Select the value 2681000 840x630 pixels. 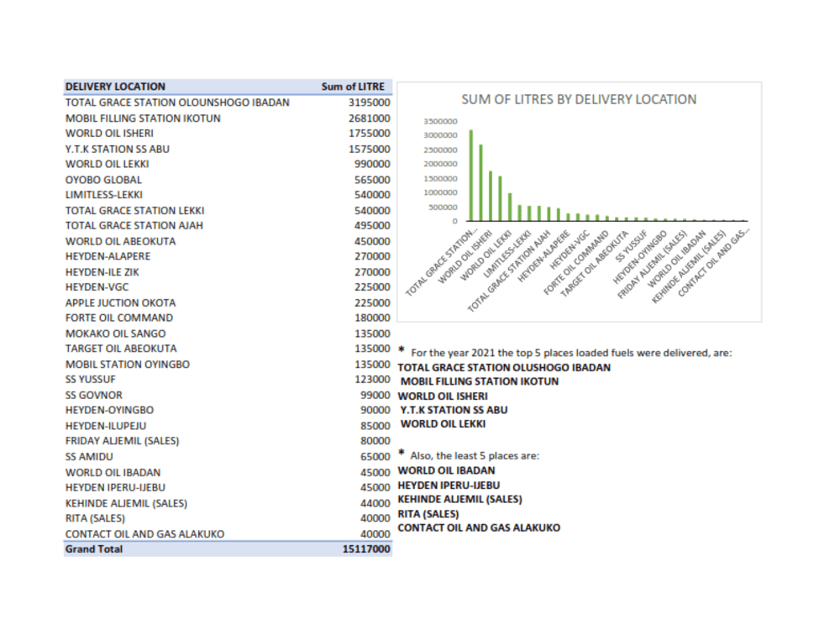tap(369, 118)
